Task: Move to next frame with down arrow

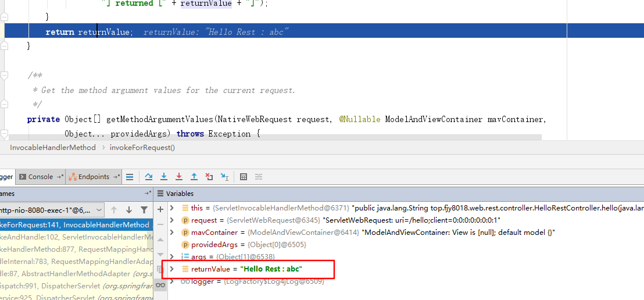Action: [129, 210]
